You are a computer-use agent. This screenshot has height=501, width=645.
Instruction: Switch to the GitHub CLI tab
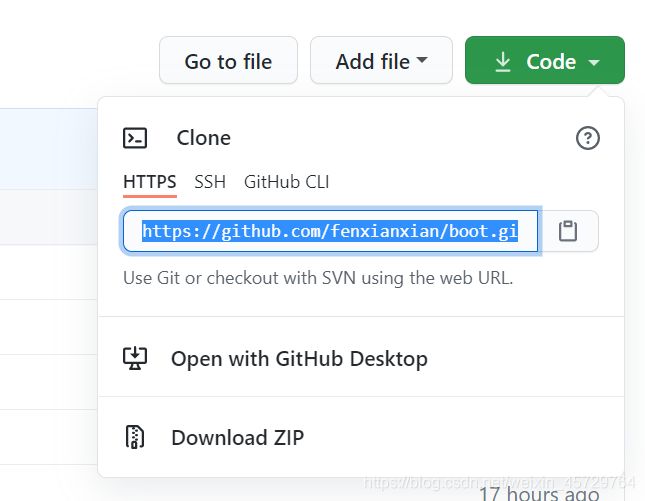[x=286, y=182]
